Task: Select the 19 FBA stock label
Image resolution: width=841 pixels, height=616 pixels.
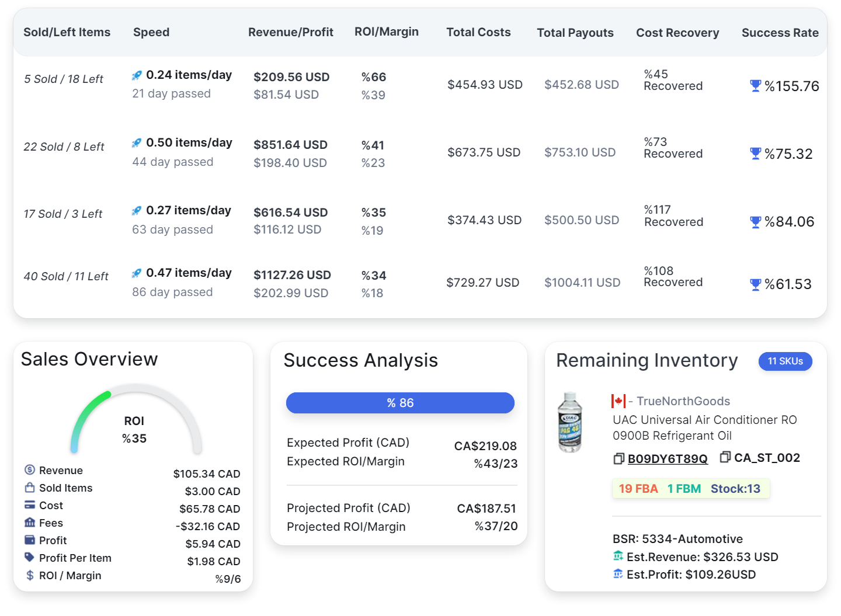Action: tap(638, 489)
